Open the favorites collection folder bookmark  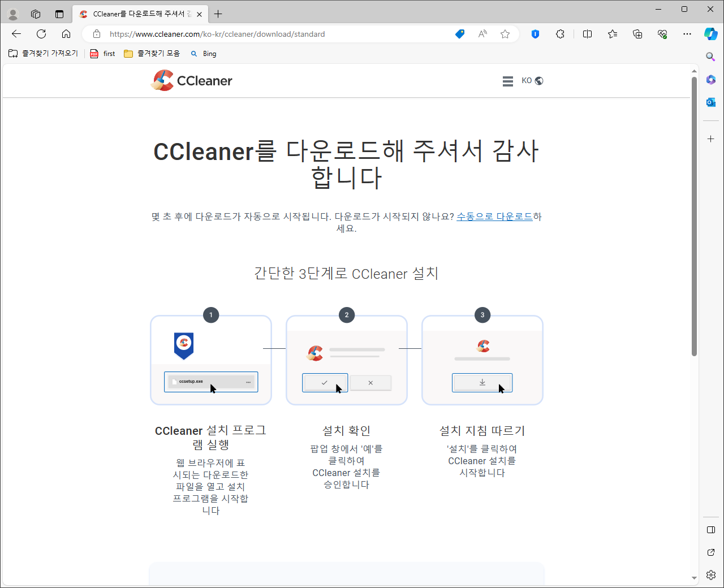pos(152,53)
